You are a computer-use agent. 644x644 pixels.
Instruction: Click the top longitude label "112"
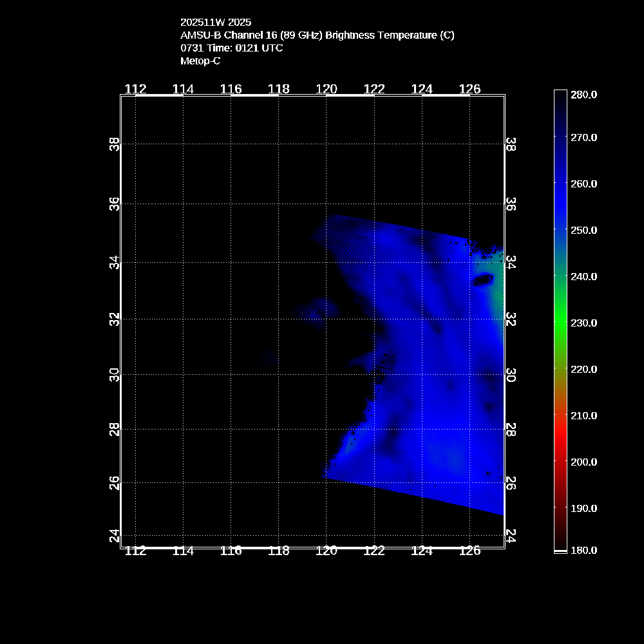click(135, 89)
